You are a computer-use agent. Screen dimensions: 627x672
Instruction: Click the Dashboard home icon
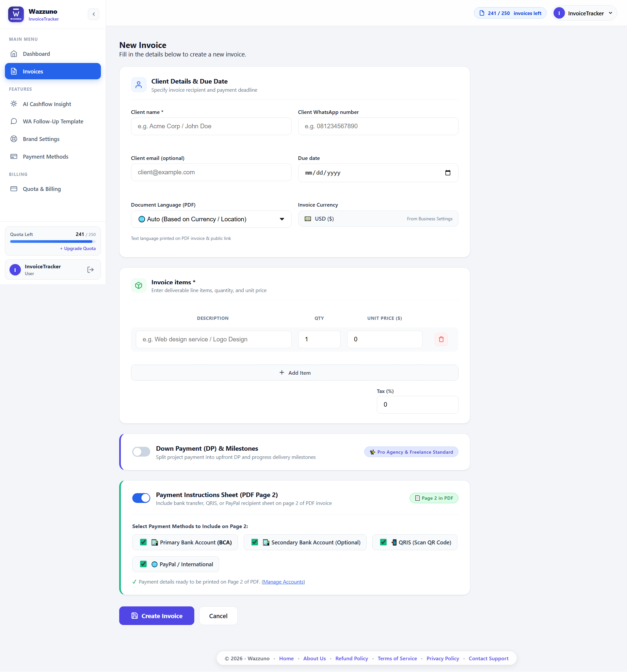pos(14,54)
